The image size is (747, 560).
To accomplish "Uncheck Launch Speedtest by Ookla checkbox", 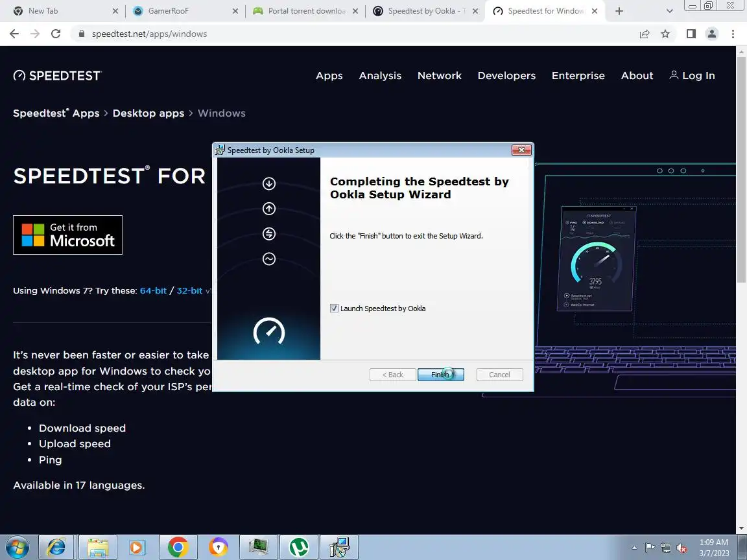I will 334,309.
